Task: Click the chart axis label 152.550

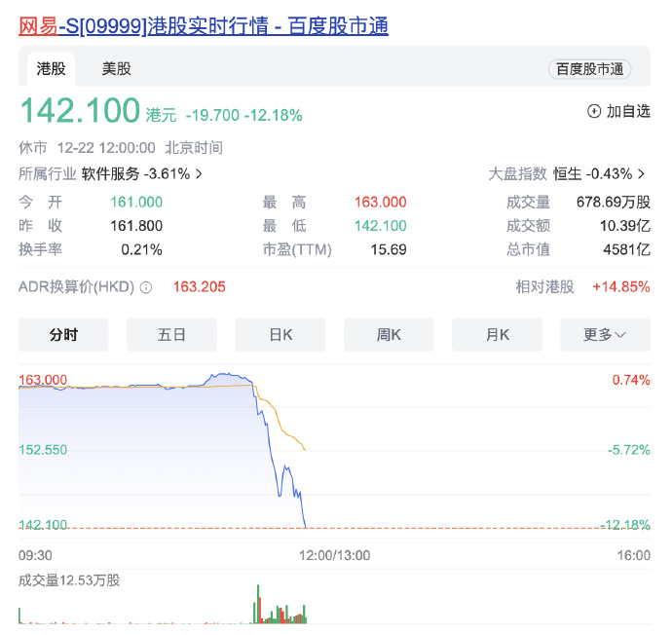Action: (43, 450)
